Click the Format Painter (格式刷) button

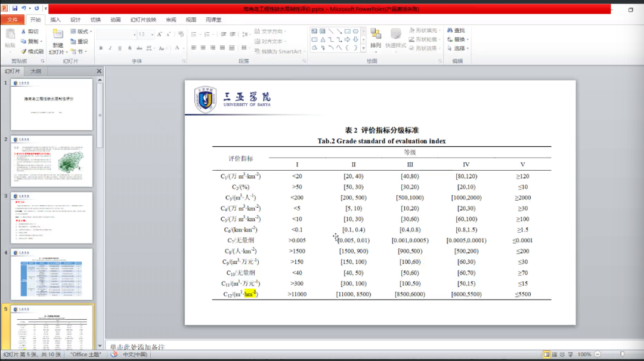click(32, 51)
